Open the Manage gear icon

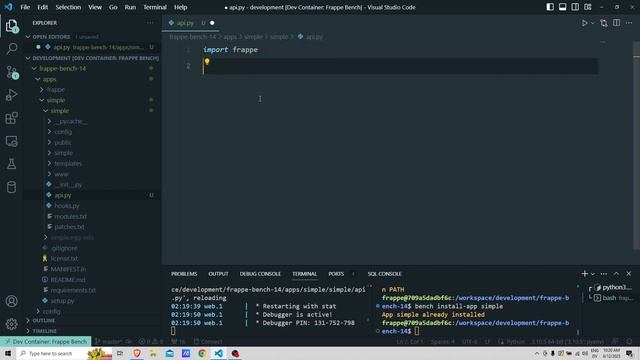click(11, 324)
